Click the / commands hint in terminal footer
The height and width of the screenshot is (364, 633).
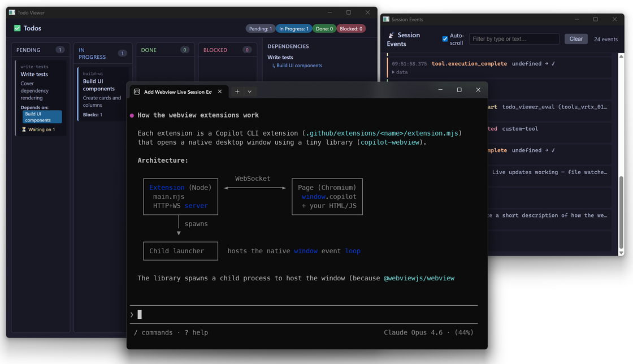pos(153,332)
